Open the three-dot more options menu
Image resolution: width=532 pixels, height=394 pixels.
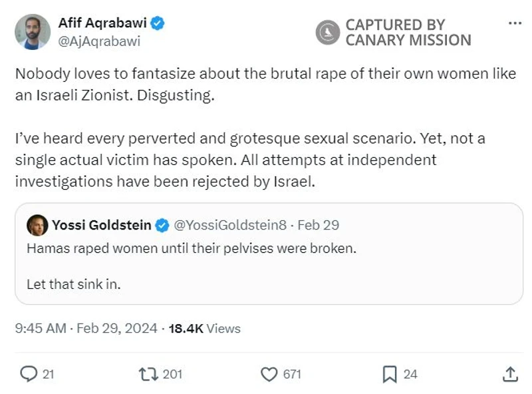coord(515,23)
